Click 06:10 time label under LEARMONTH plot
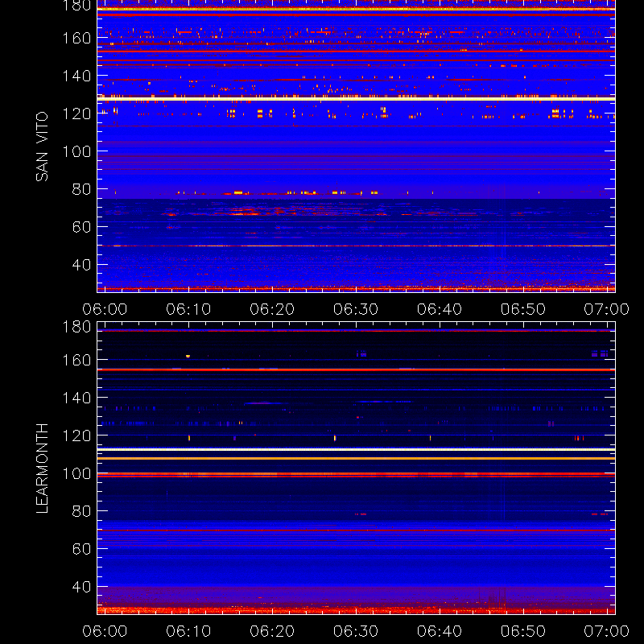Image resolution: width=644 pixels, height=644 pixels. pos(188,631)
